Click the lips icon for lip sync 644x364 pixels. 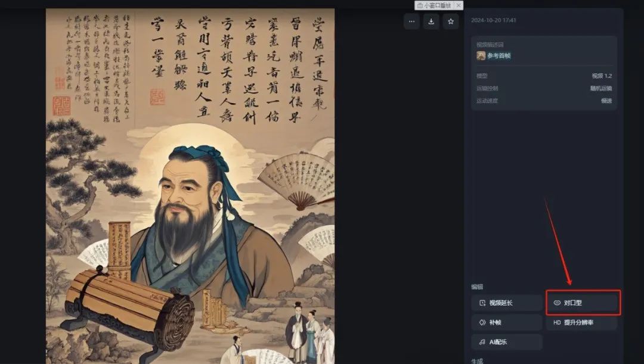click(x=557, y=303)
